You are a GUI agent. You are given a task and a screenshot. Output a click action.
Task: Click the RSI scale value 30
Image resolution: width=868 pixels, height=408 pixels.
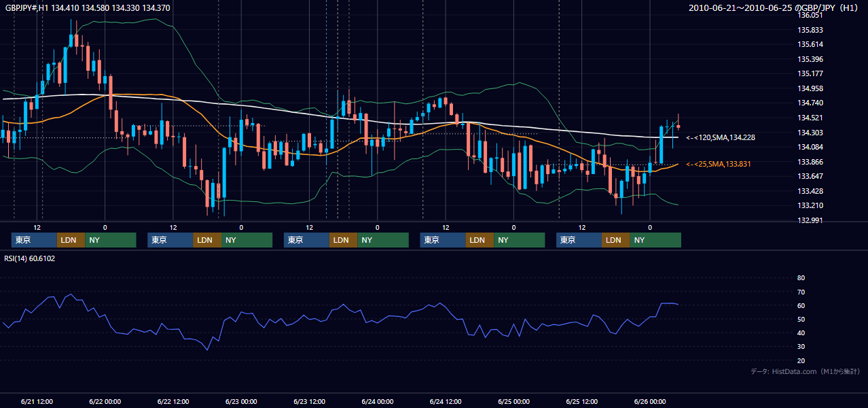[x=801, y=347]
